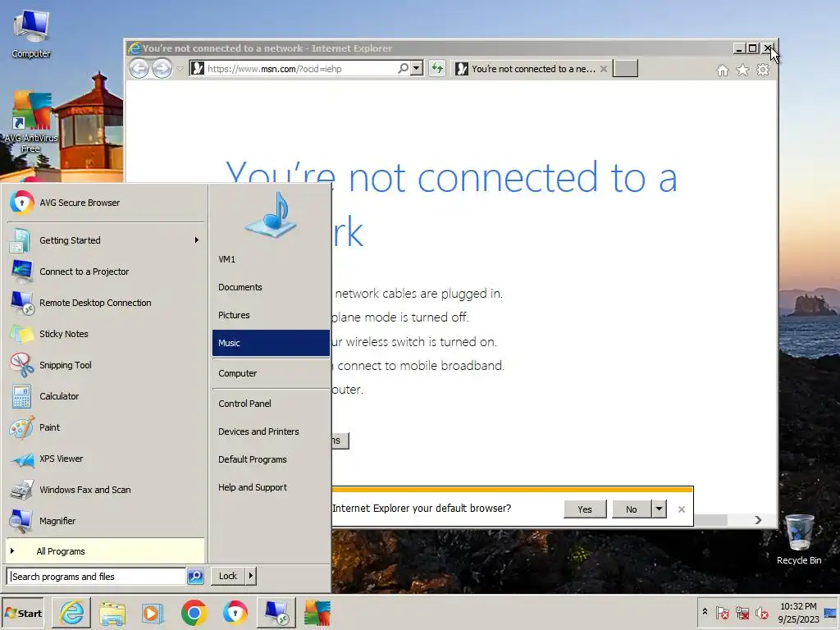Click the Internet Explorer address bar URL

(274, 69)
